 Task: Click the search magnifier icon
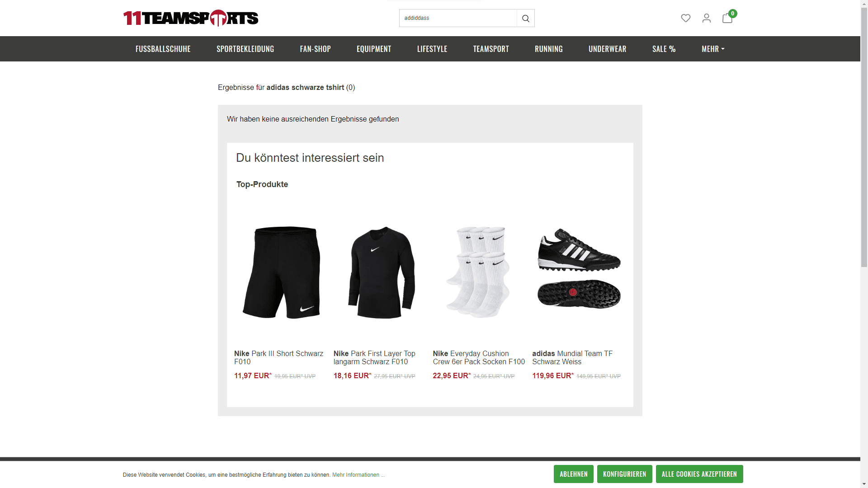pyautogui.click(x=525, y=18)
